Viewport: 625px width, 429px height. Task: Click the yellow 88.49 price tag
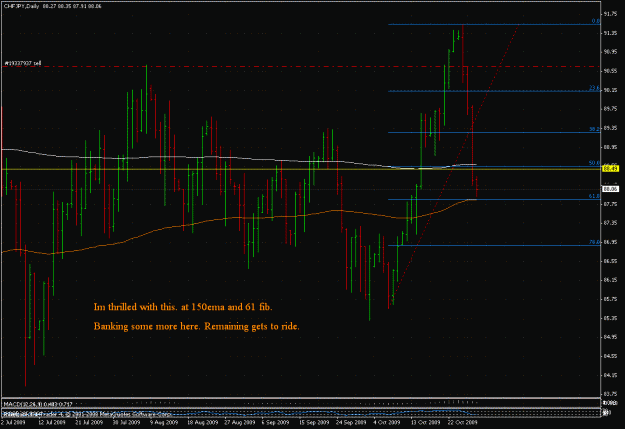pos(611,169)
